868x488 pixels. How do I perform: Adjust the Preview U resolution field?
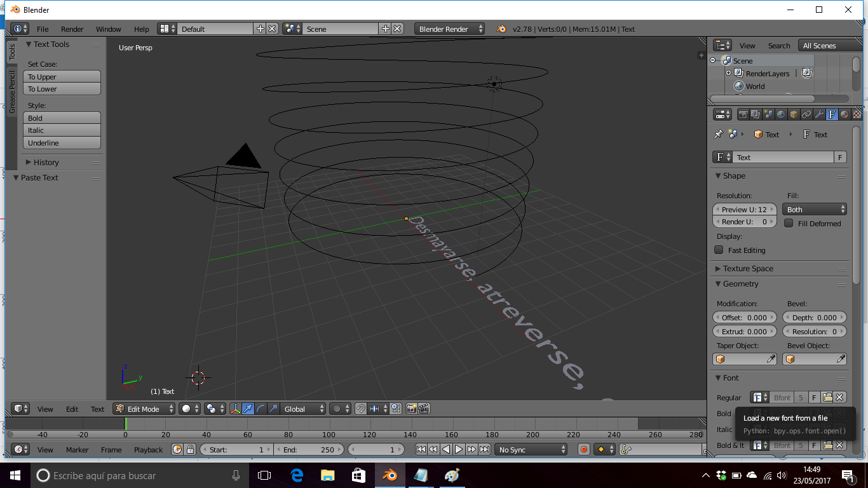(745, 209)
